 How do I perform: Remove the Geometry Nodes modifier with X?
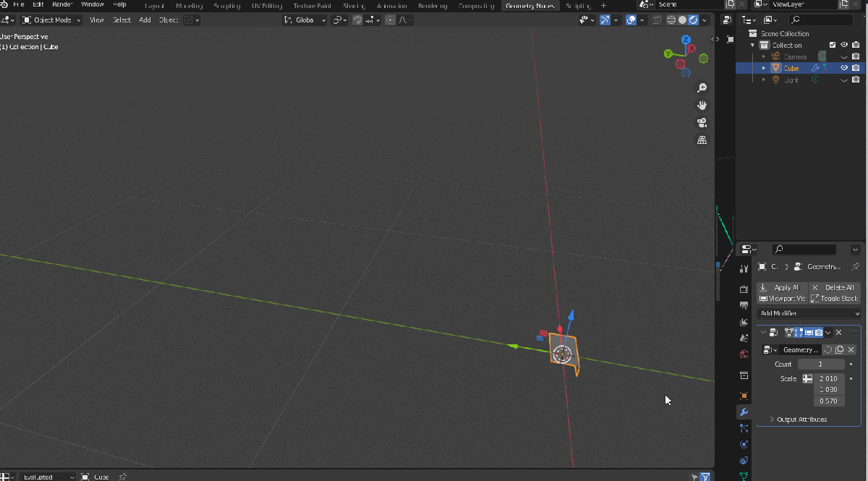click(839, 332)
